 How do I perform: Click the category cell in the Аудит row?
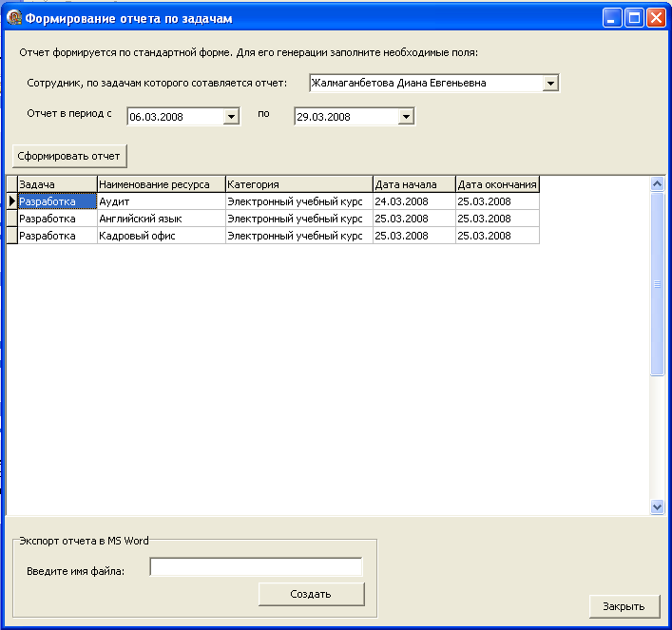click(x=299, y=201)
